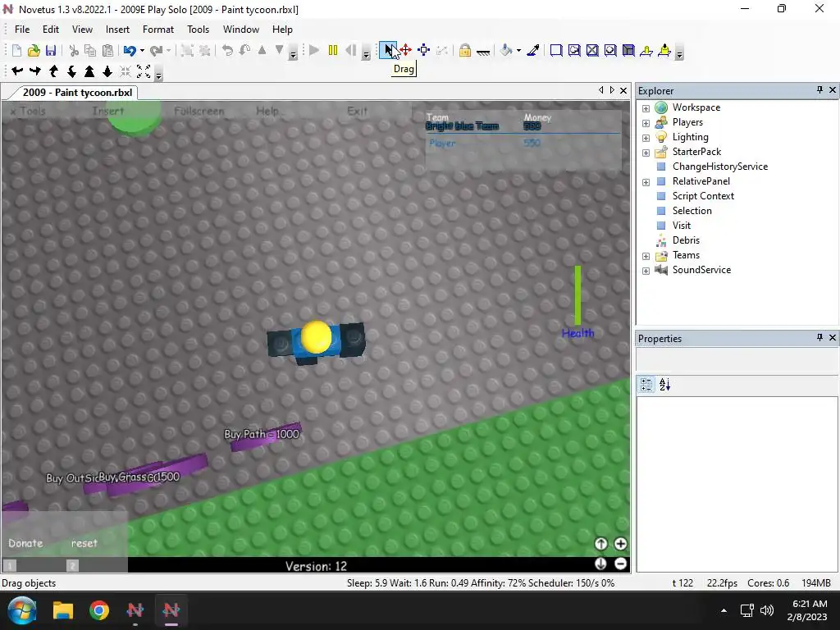Expand the RelativePanel tree node
The height and width of the screenshot is (630, 840).
(x=646, y=182)
